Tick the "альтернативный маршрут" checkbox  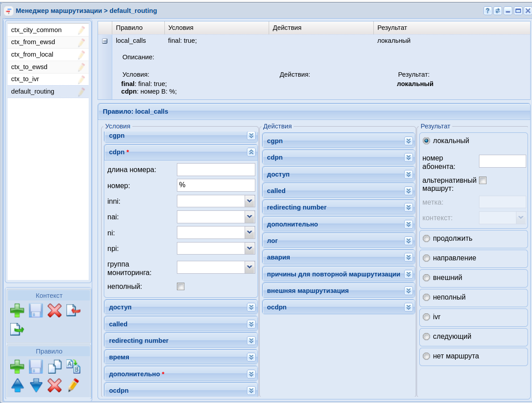(x=483, y=181)
